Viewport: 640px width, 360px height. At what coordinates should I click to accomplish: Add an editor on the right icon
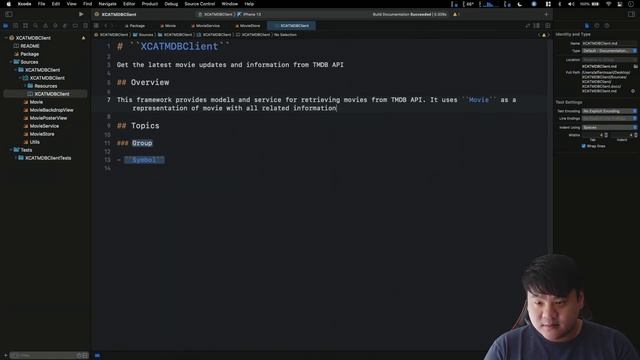tap(547, 25)
